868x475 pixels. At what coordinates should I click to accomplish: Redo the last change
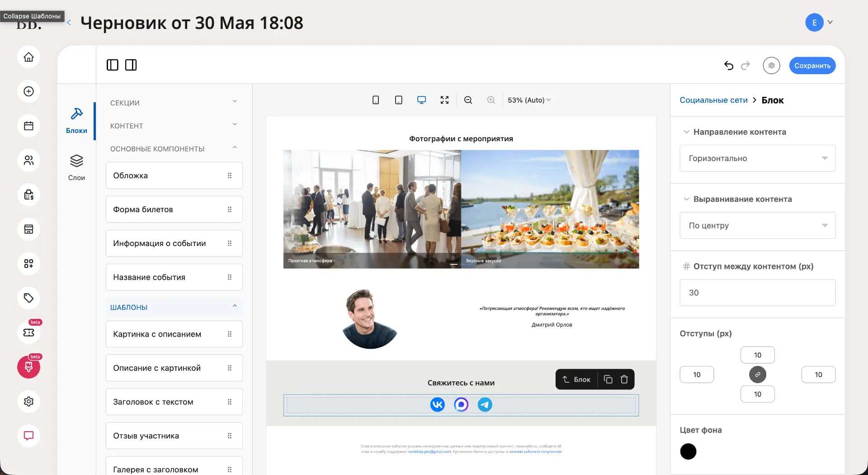point(745,66)
